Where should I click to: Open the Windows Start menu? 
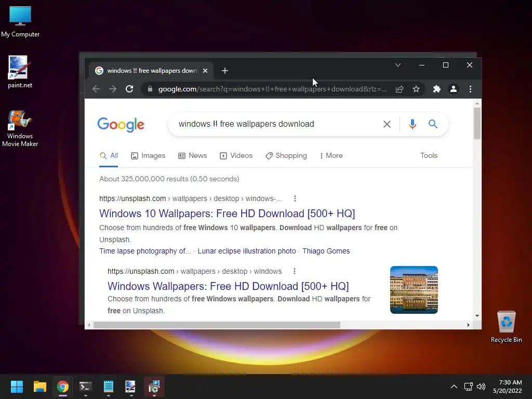(x=17, y=387)
